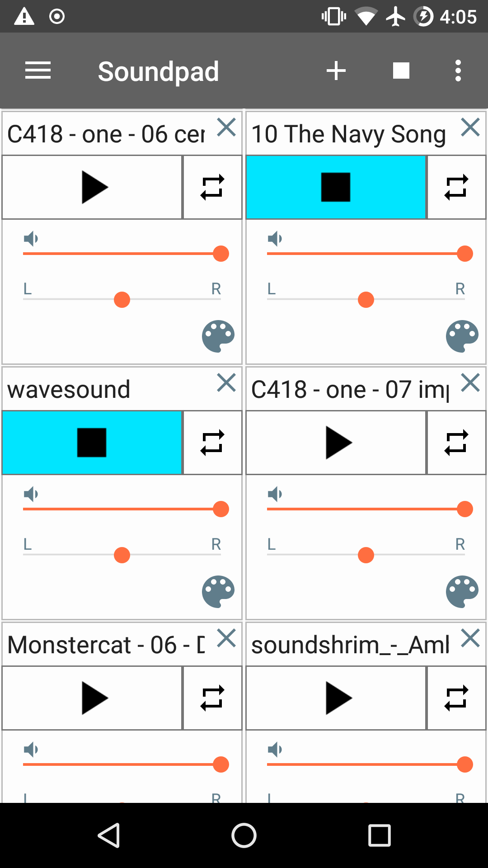Open color palette for 10 The Navy Song
Viewport: 488px width, 868px height.
[x=462, y=336]
